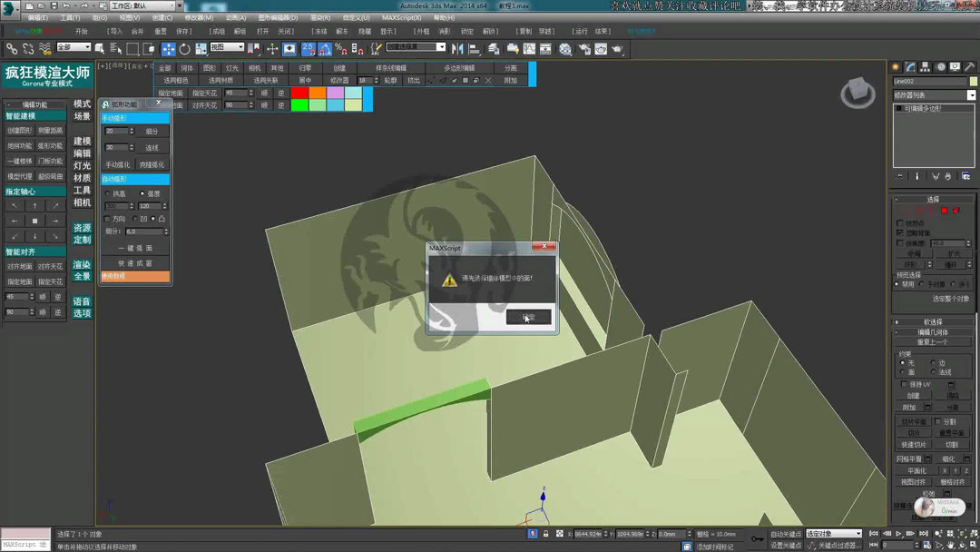The width and height of the screenshot is (980, 552).
Task: Click the 确定 button in the warning dialog
Action: 528,316
